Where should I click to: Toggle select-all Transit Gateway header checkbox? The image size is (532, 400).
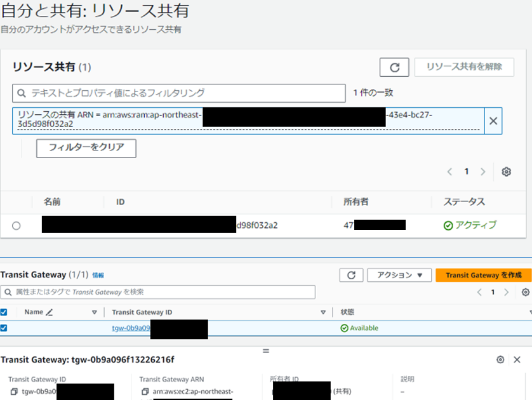[x=4, y=312]
